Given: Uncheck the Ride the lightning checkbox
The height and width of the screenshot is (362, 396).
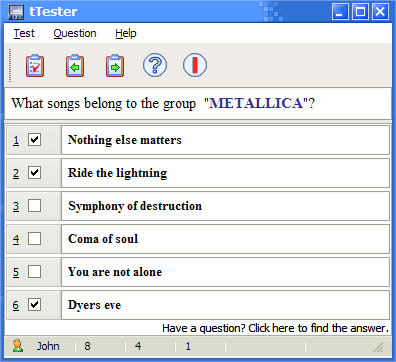Looking at the screenshot, I should click(35, 173).
